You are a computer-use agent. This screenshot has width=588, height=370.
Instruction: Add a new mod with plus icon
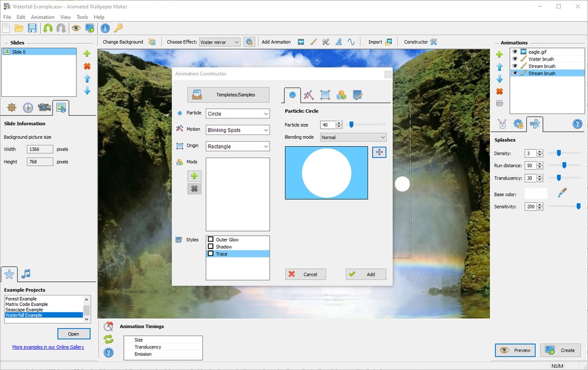click(194, 176)
